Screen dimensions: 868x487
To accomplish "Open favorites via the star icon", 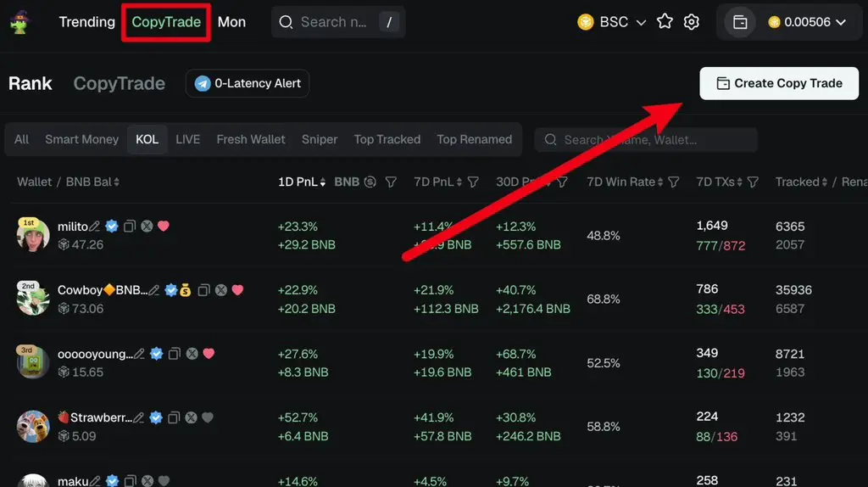I will (665, 22).
